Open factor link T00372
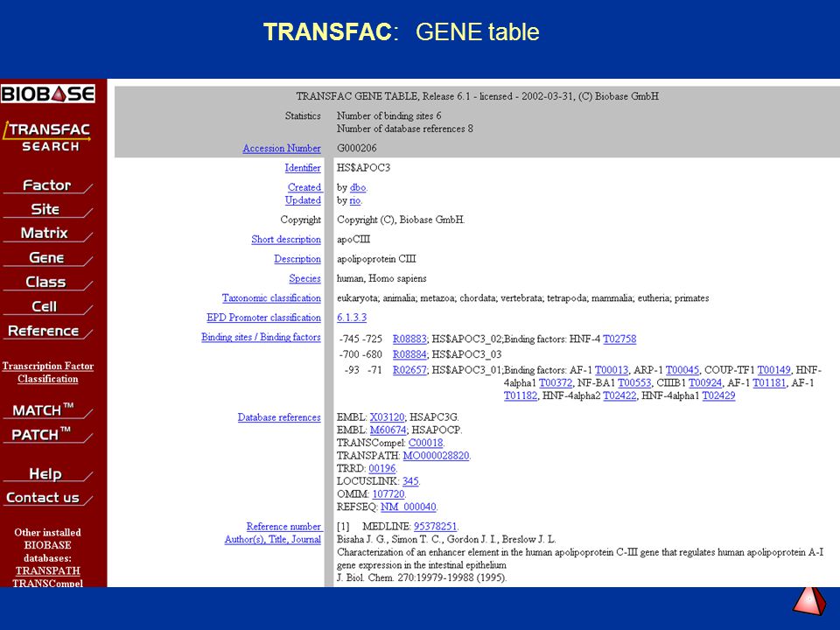The image size is (840, 630). pyautogui.click(x=556, y=383)
